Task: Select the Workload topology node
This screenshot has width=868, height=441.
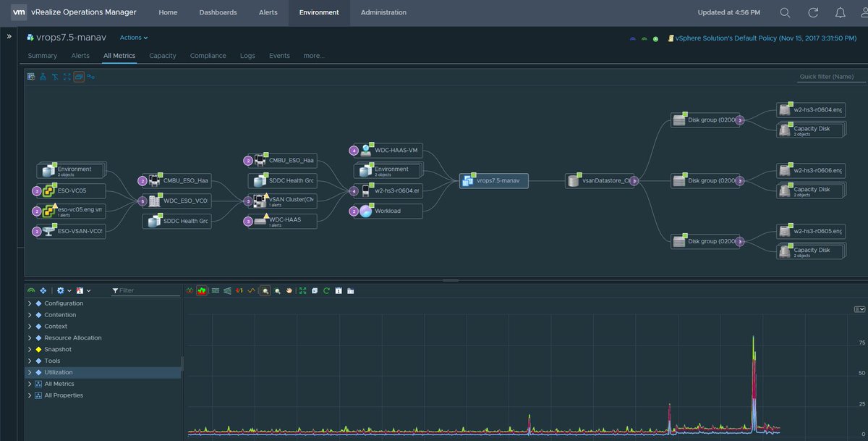Action: 388,211
